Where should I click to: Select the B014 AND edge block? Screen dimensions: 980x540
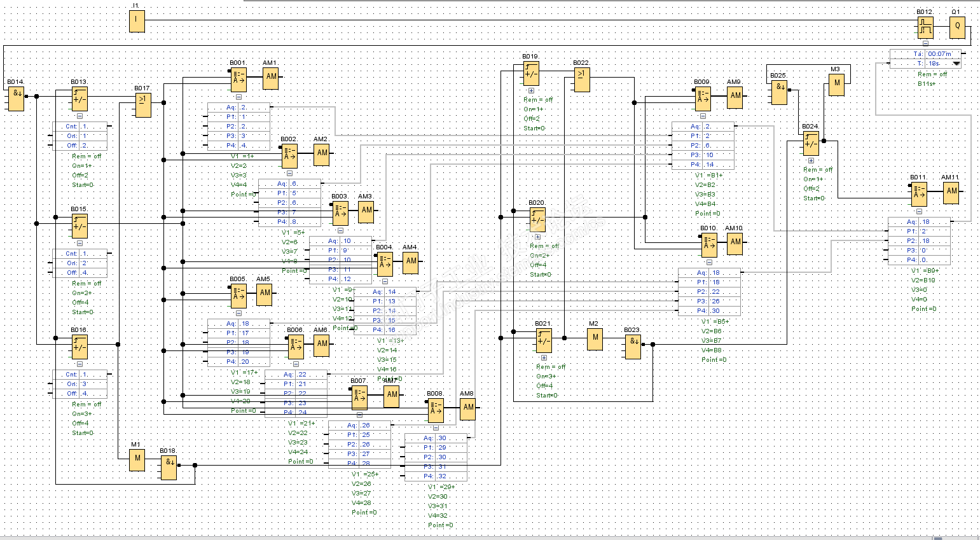pos(17,99)
